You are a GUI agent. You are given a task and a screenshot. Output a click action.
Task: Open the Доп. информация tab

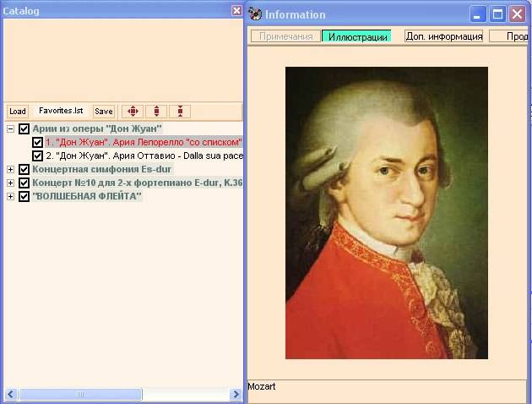444,36
